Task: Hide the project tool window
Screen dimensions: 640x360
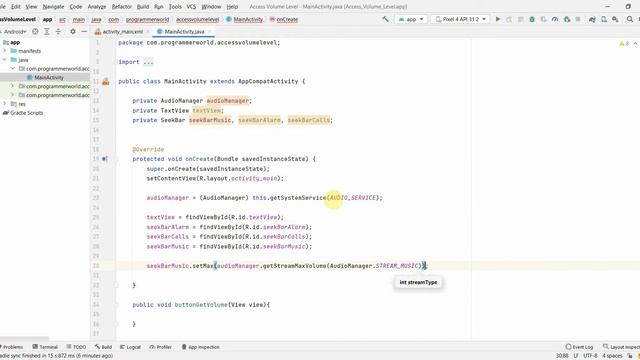Action: pyautogui.click(x=84, y=31)
